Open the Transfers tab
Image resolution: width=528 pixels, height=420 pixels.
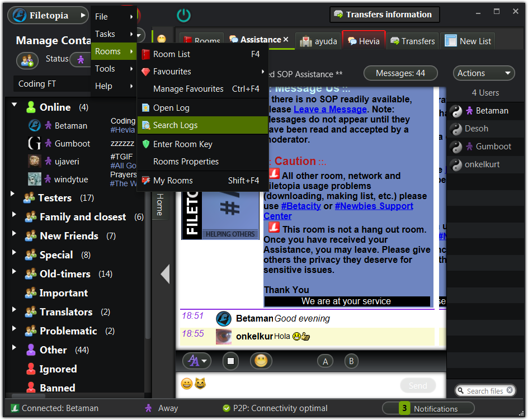[x=413, y=41]
